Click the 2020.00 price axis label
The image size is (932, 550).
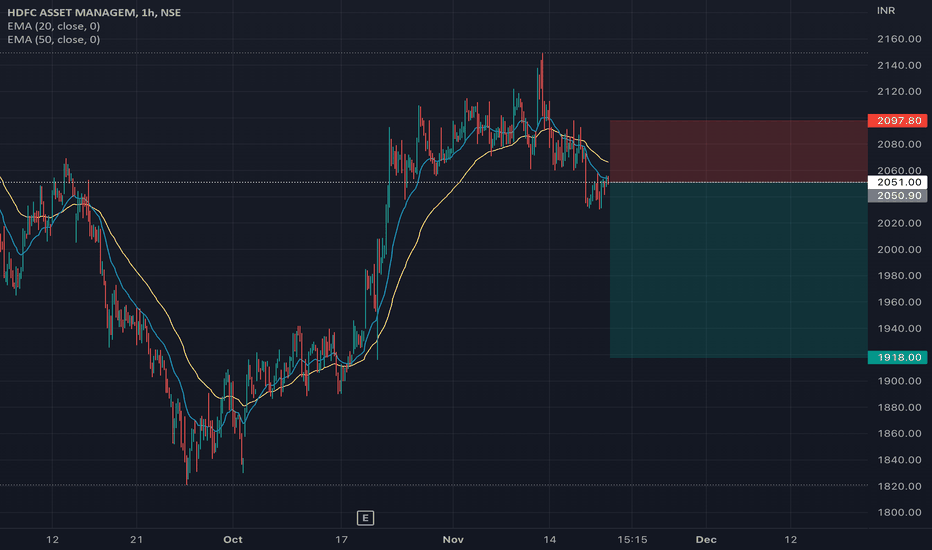(x=899, y=224)
